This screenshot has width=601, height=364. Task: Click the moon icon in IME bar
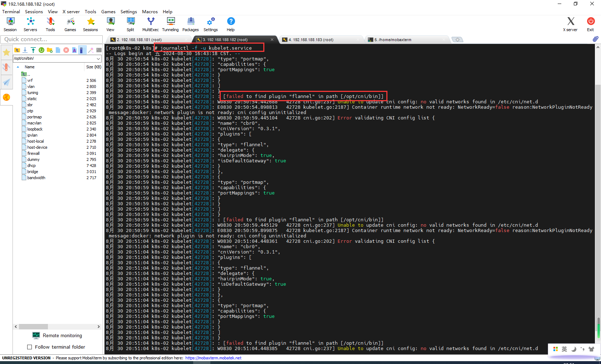[573, 349]
